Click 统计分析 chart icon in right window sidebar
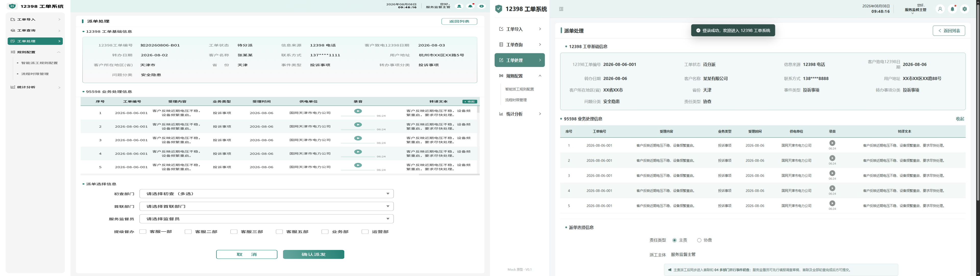Screen dimensions: 980x276 pos(501,114)
